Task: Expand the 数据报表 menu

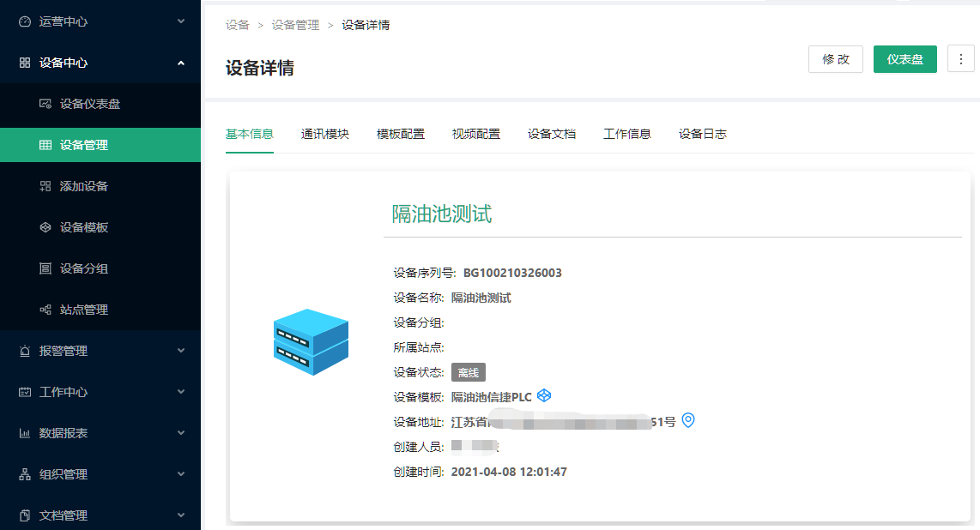Action: tap(100, 433)
